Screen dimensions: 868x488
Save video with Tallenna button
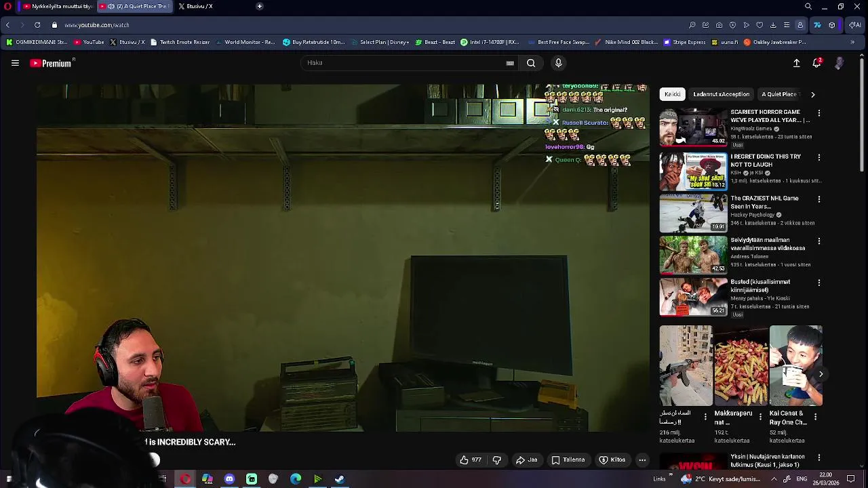568,460
